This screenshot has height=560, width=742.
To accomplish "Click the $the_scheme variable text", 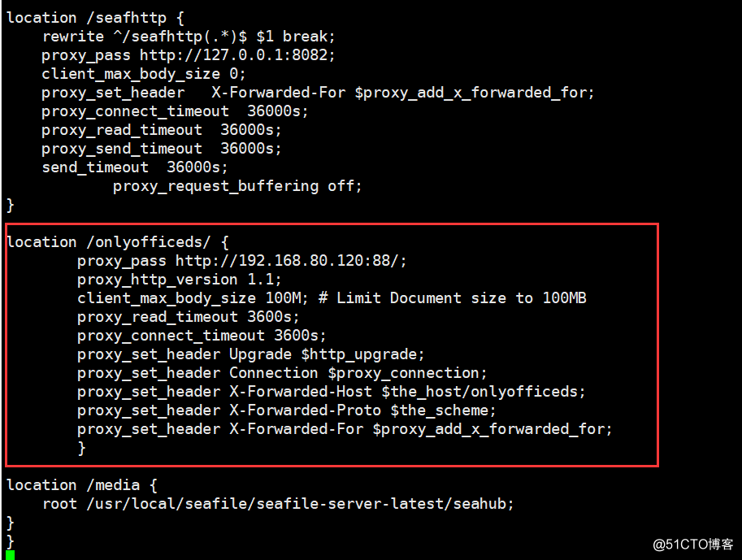I will [443, 410].
